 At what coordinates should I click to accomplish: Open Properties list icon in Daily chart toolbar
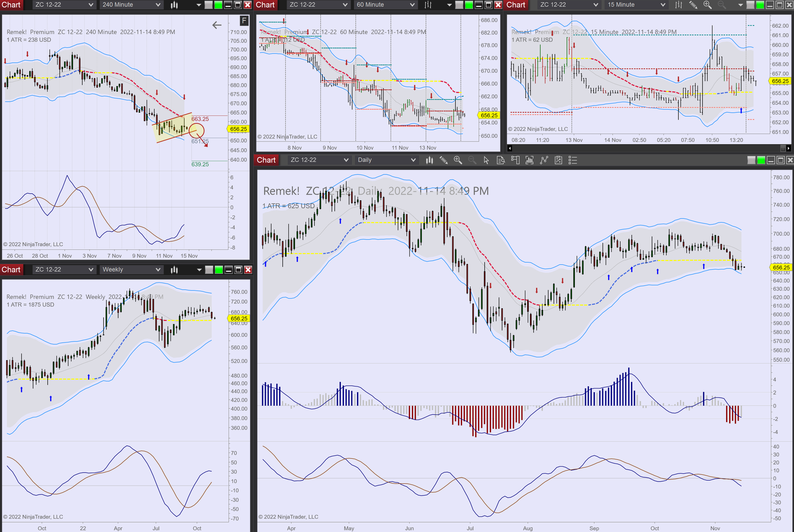pos(573,160)
